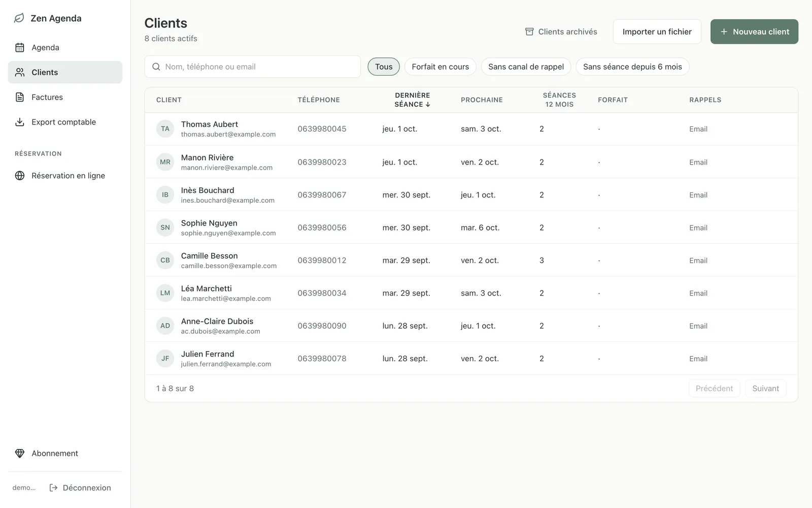Click the Factures document icon
The width and height of the screenshot is (812, 508).
(20, 97)
